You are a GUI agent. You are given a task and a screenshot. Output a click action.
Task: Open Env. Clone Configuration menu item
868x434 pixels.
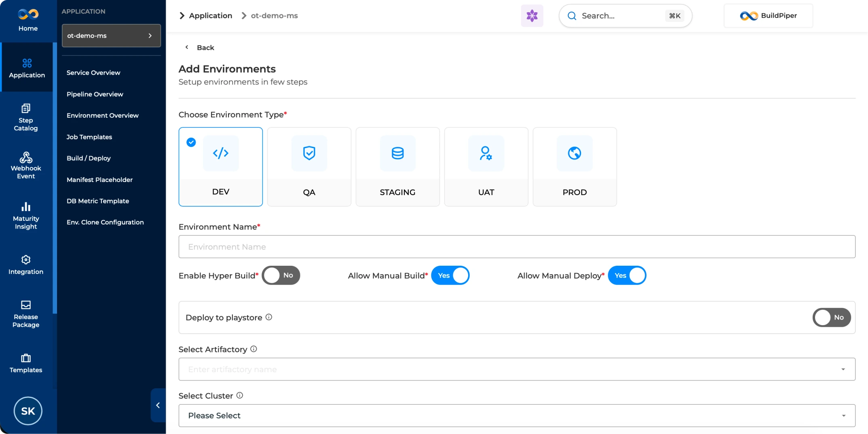(x=105, y=222)
